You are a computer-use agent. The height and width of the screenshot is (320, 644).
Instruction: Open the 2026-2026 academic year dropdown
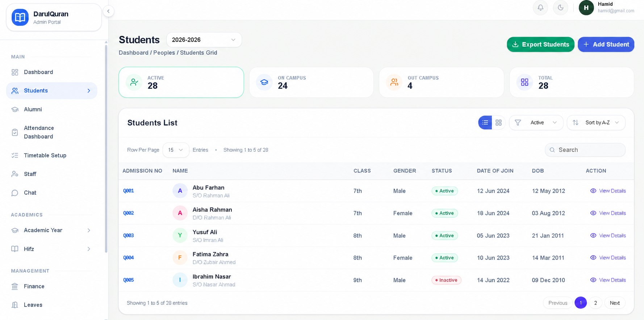tap(204, 40)
